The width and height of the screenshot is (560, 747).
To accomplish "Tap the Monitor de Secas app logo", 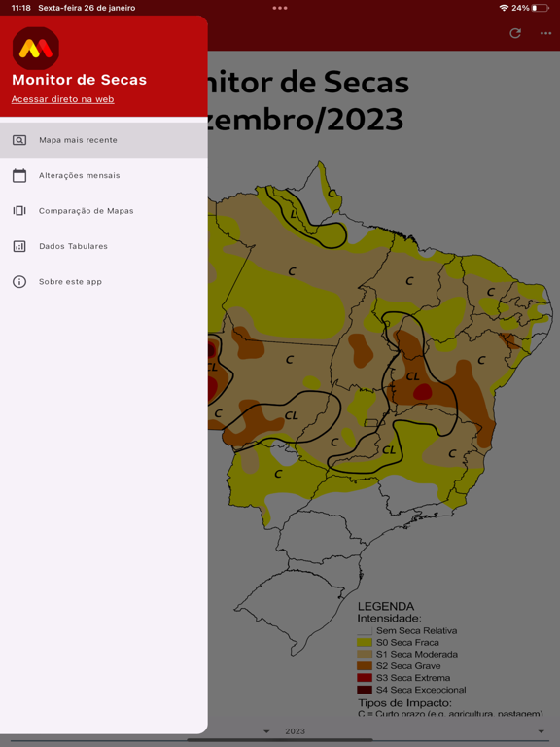I will click(x=36, y=48).
